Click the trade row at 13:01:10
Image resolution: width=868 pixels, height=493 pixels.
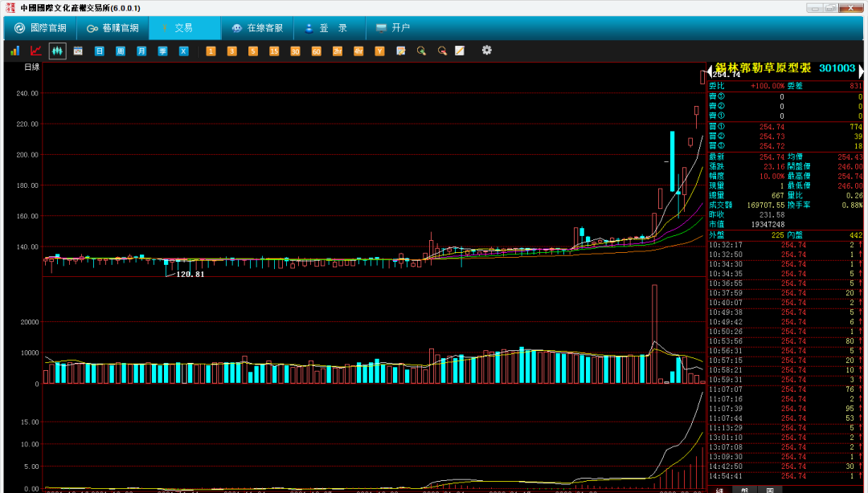pyautogui.click(x=785, y=437)
